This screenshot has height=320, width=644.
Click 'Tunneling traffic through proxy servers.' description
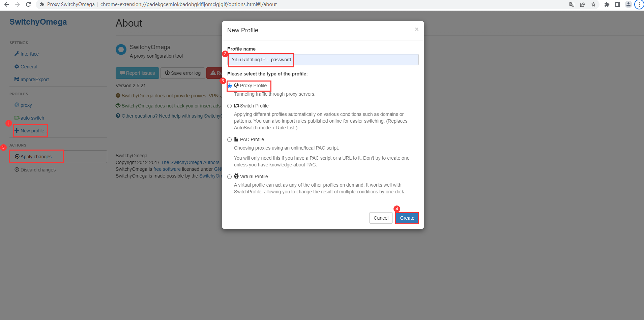(274, 94)
